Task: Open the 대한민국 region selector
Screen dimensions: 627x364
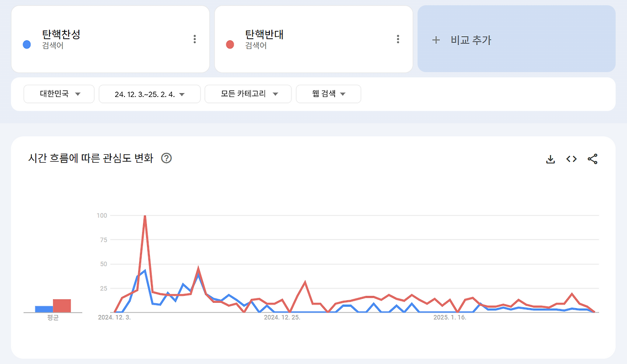Action: click(59, 94)
